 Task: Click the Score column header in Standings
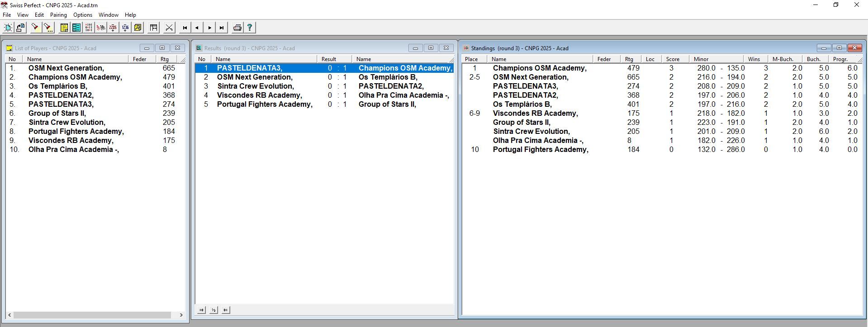(675, 59)
